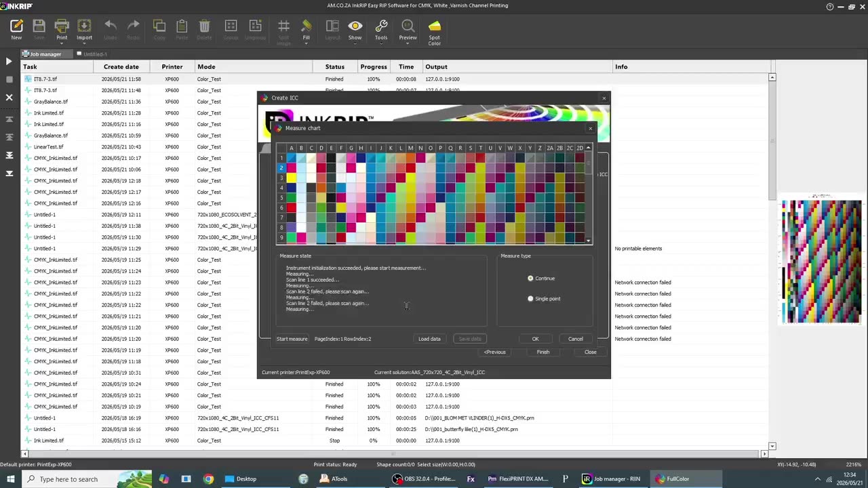The height and width of the screenshot is (488, 868).
Task: Select the red patch in column A row 6
Action: pos(291,207)
